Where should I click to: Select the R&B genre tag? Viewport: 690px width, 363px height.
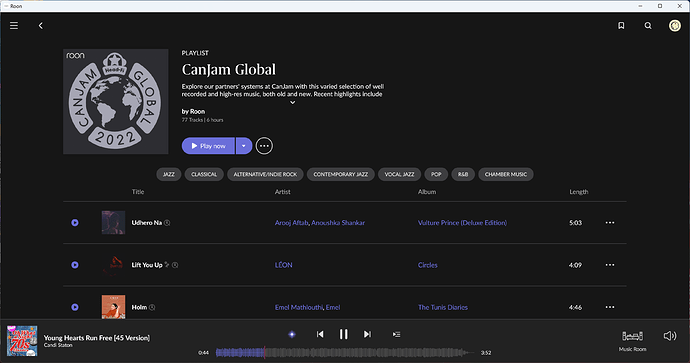pyautogui.click(x=463, y=174)
